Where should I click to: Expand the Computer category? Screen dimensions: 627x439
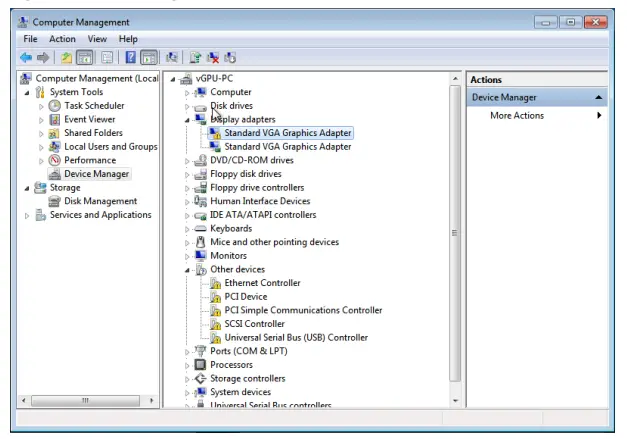pos(187,93)
